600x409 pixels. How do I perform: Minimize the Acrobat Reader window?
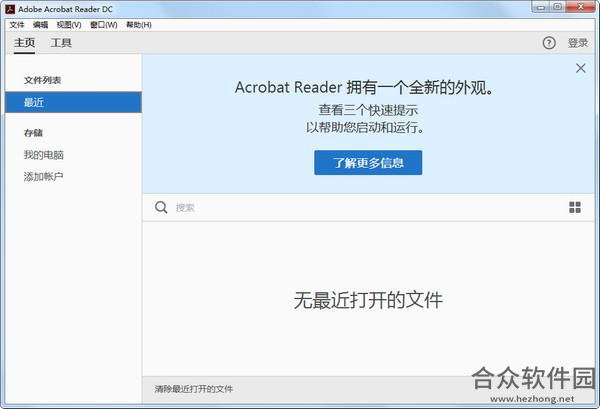pos(541,7)
